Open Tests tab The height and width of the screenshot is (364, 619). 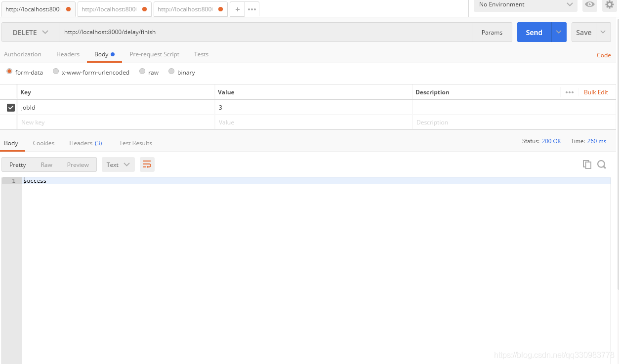coord(201,54)
